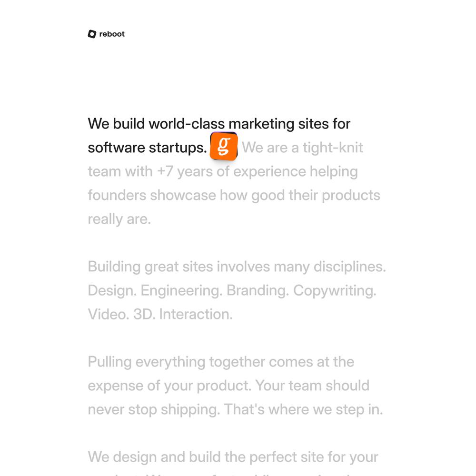Click the reboot logo icon

[92, 34]
